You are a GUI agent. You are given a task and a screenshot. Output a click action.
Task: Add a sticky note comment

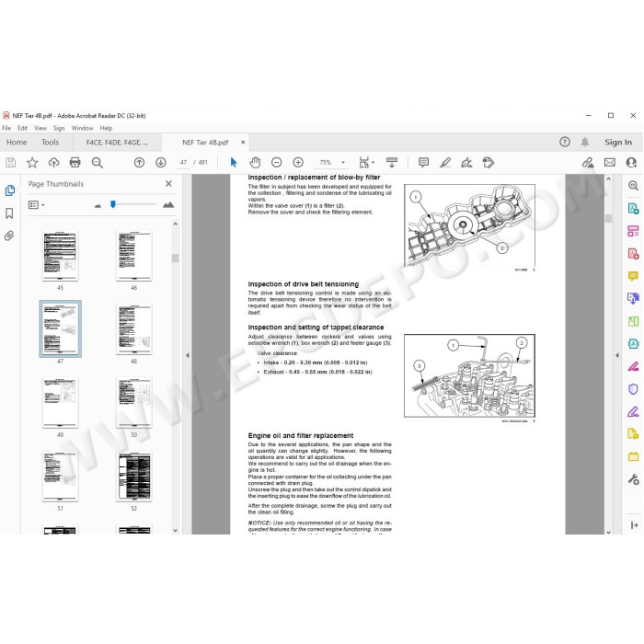(x=423, y=163)
